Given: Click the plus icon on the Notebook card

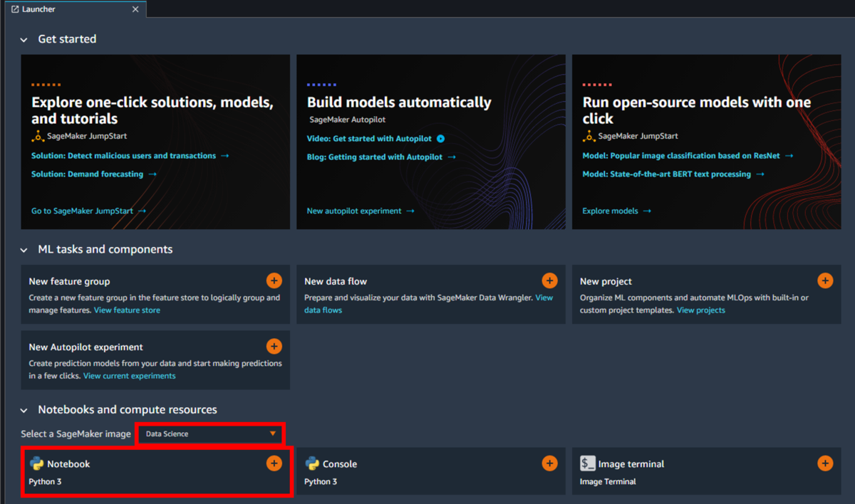Looking at the screenshot, I should [274, 463].
